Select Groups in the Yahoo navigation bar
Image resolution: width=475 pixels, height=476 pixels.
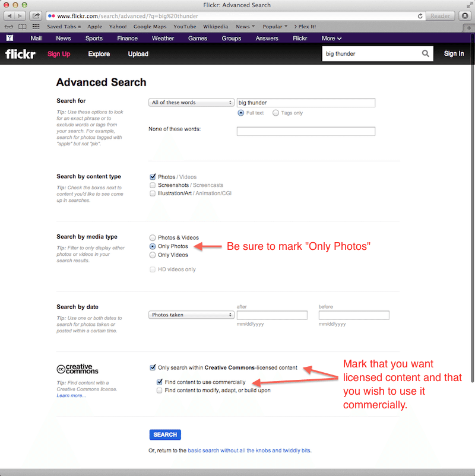231,38
